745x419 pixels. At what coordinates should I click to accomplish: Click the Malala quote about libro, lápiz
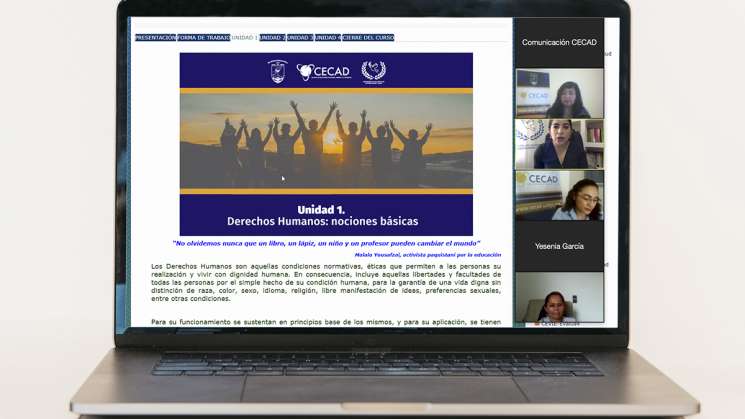[x=326, y=243]
